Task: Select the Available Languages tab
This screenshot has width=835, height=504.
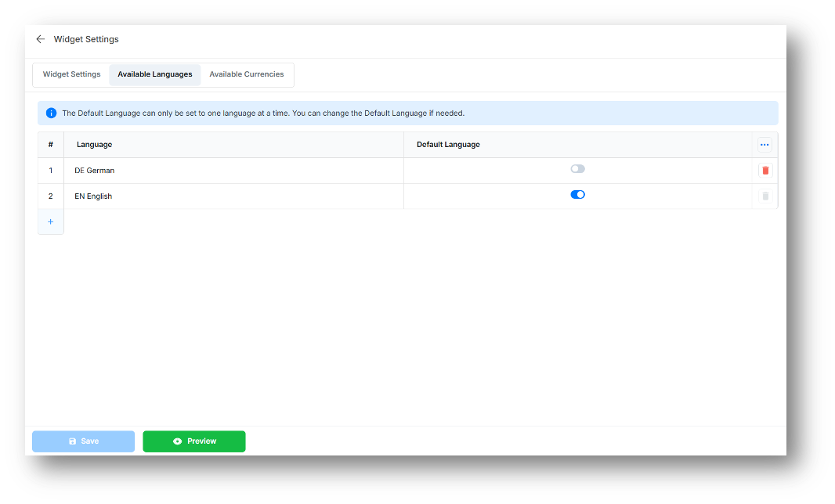Action: (x=154, y=74)
